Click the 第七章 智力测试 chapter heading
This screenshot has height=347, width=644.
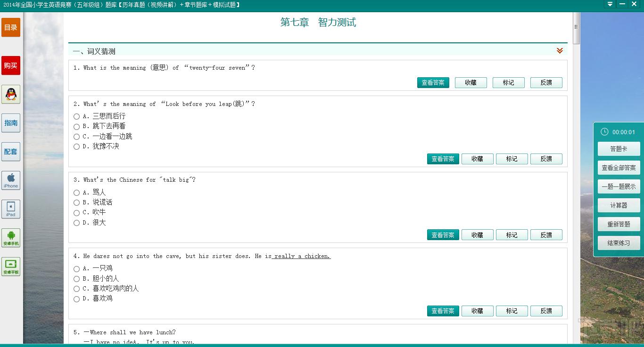pos(318,23)
